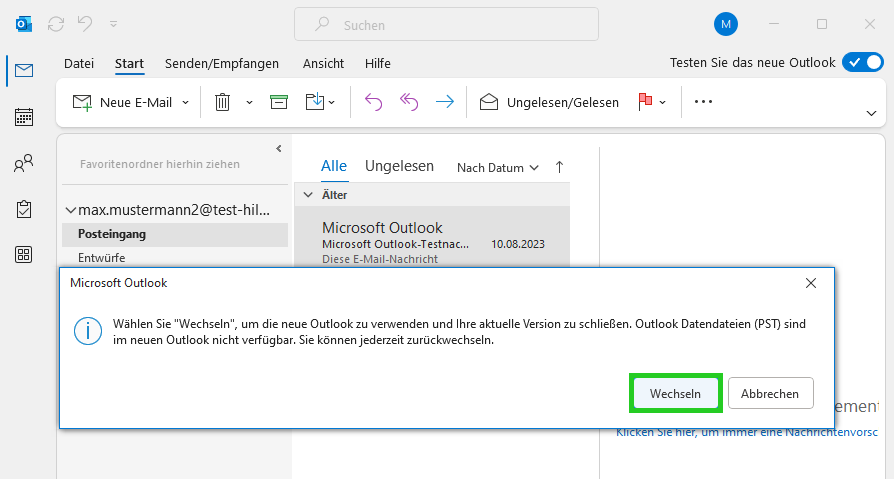
Task: Open the Delete options dropdown arrow
Action: [x=249, y=103]
